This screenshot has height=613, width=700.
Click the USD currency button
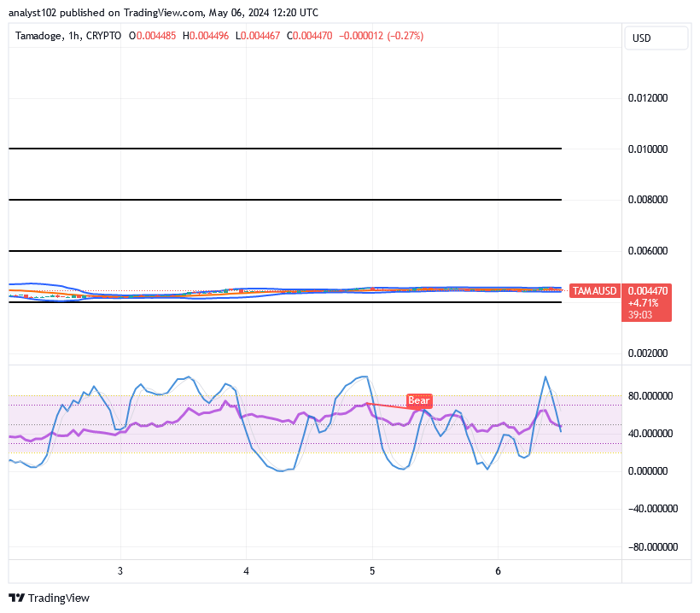pos(656,38)
